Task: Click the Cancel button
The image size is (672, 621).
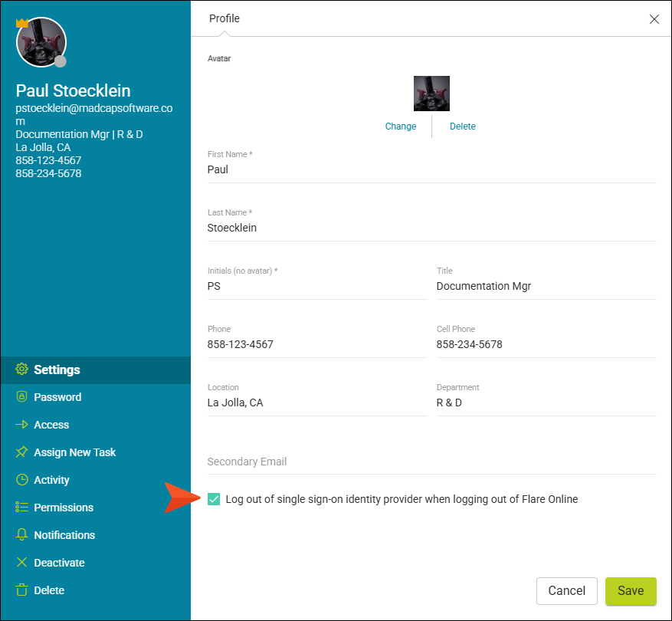Action: [566, 590]
